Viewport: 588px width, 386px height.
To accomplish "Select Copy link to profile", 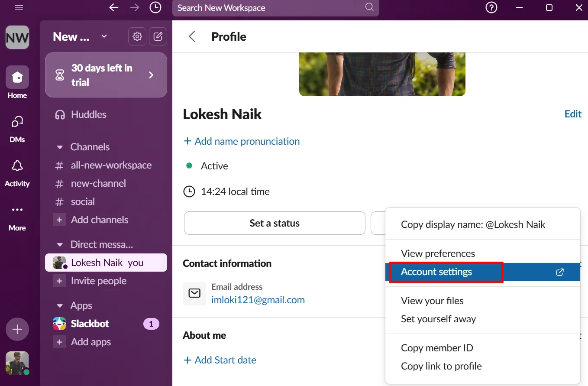I will click(483, 366).
